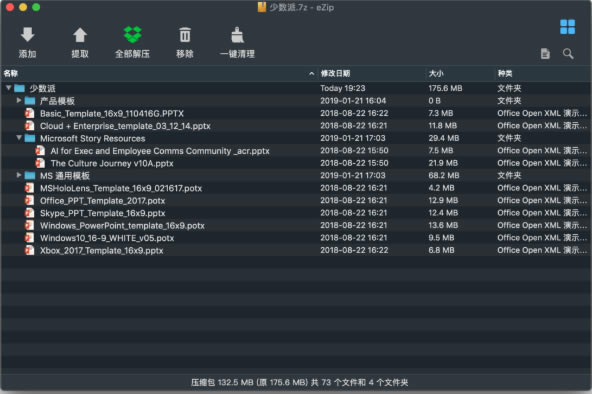
Task: Select the Microsoft Story Resources folder name
Action: click(92, 138)
